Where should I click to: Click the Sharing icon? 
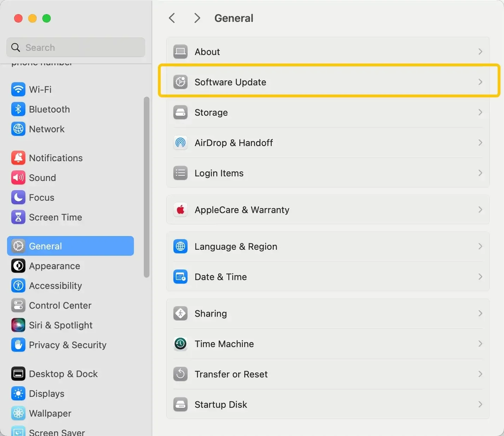point(180,313)
